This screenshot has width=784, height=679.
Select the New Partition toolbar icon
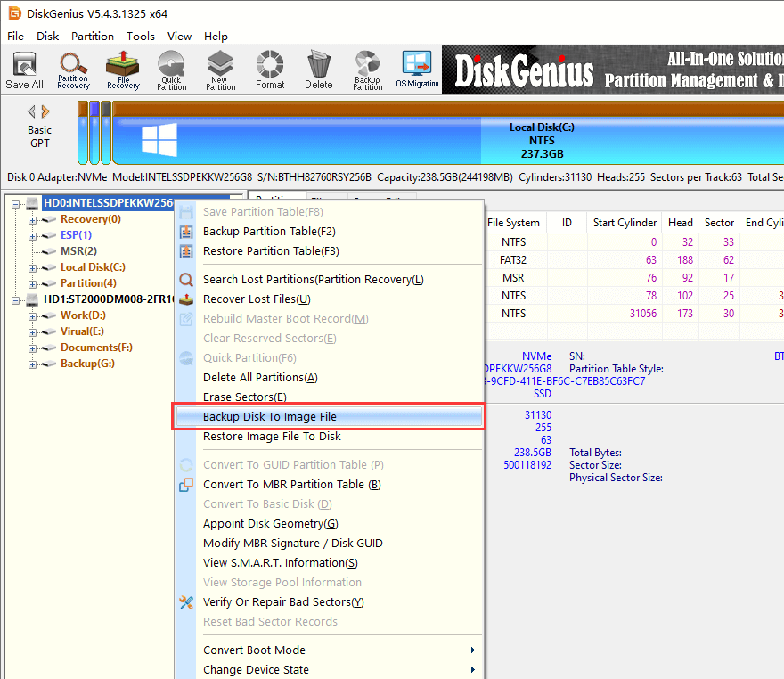click(x=220, y=70)
